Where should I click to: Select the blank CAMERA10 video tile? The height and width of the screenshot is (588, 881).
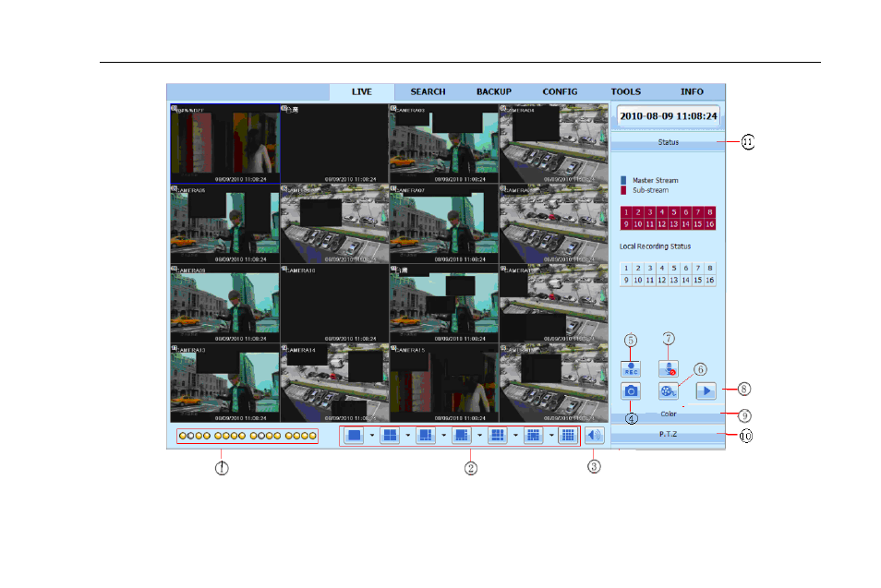point(334,304)
